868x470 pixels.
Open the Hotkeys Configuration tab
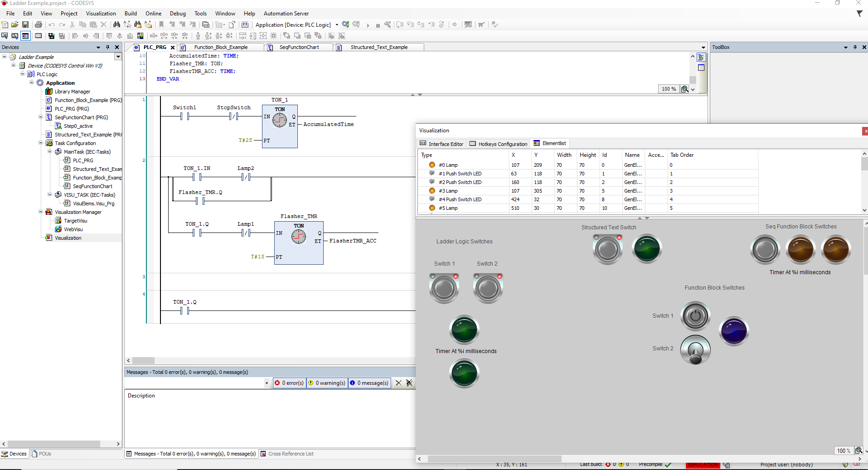pyautogui.click(x=498, y=144)
